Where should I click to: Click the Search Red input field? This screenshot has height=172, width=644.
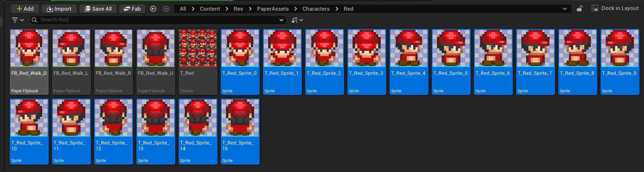click(x=156, y=20)
